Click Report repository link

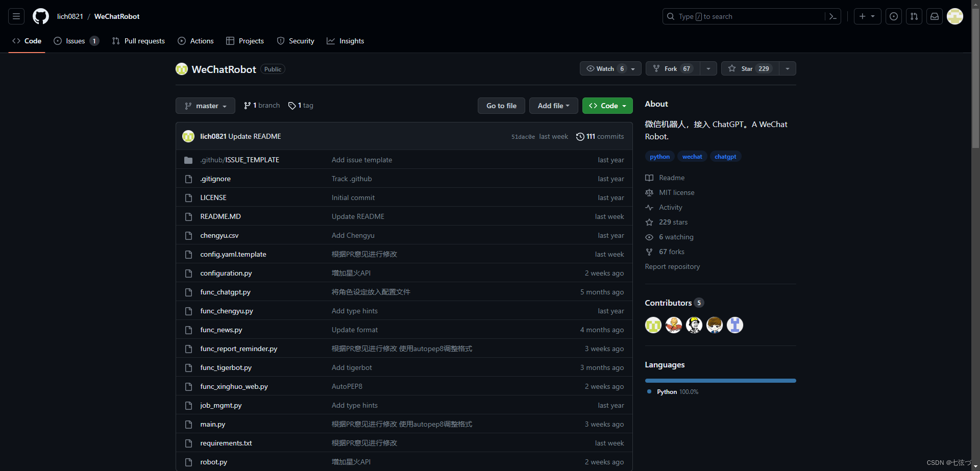click(672, 266)
